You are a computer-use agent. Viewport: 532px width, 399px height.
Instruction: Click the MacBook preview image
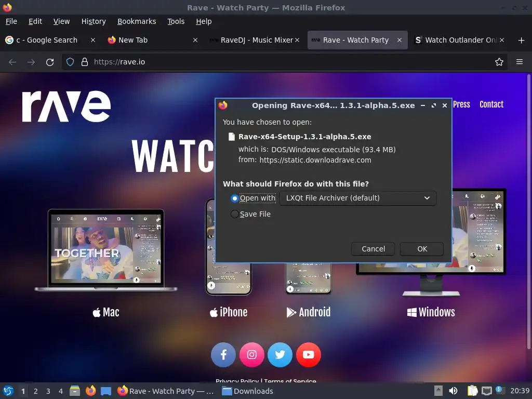click(106, 250)
